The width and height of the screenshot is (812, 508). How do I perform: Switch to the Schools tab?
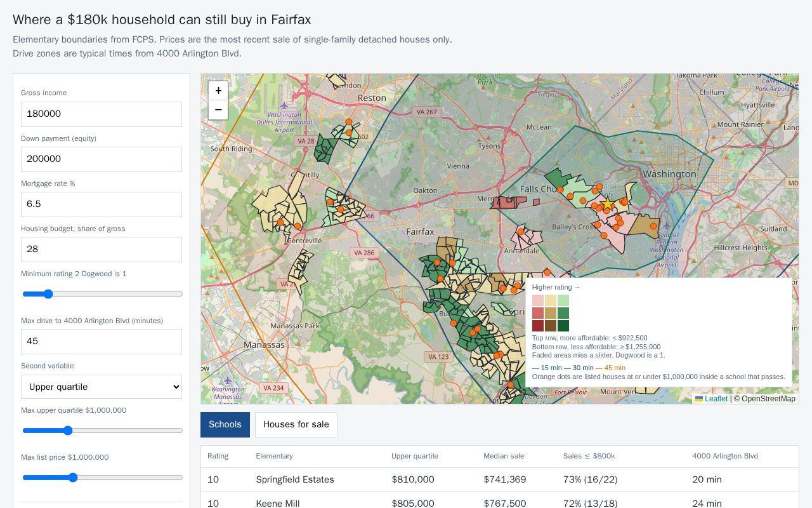pos(225,425)
